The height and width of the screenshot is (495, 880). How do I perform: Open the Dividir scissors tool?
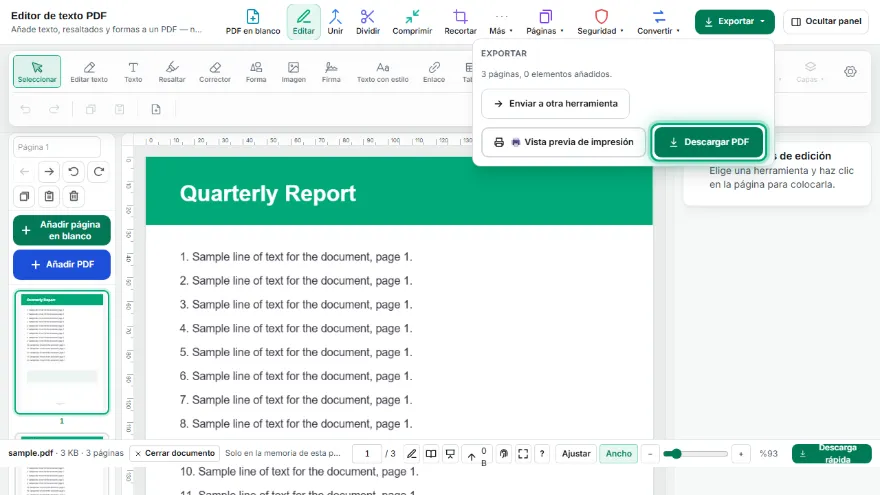(x=368, y=22)
